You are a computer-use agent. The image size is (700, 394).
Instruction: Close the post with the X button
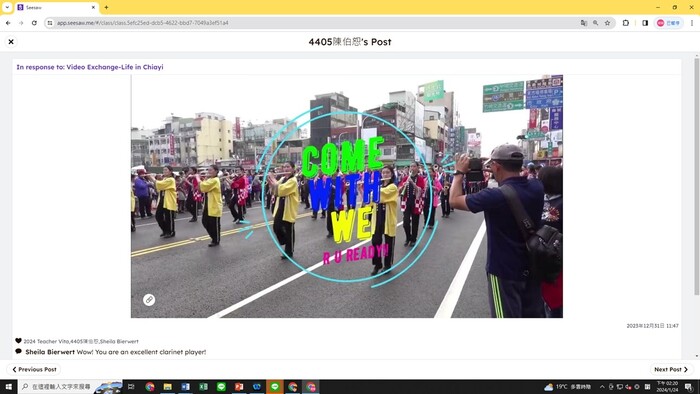click(x=11, y=41)
